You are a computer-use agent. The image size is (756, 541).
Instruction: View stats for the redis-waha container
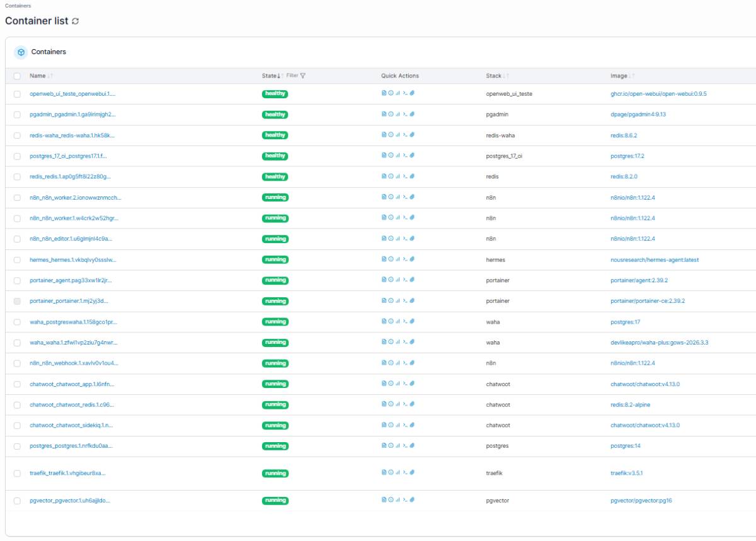(398, 135)
